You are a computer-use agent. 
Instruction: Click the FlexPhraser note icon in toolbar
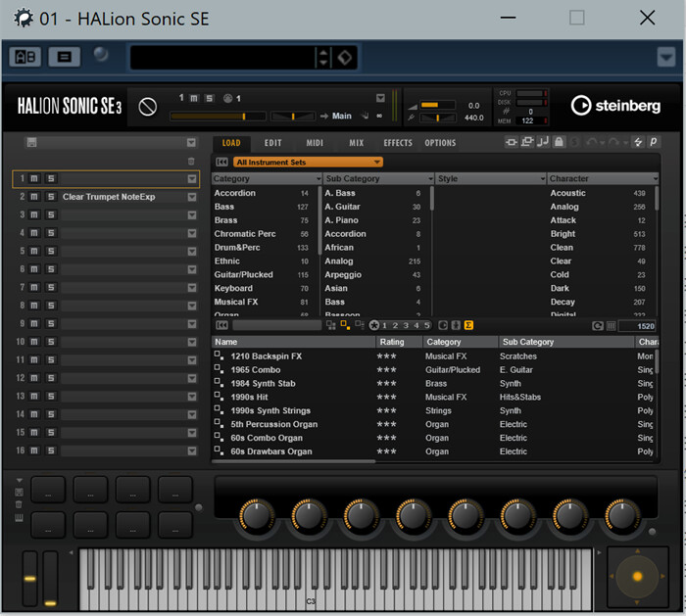point(543,142)
